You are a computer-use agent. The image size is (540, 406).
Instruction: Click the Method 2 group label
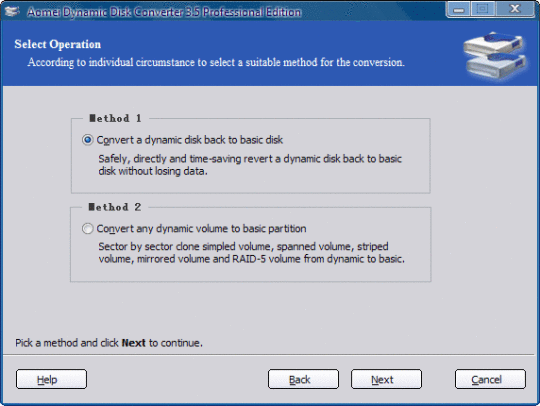115,207
